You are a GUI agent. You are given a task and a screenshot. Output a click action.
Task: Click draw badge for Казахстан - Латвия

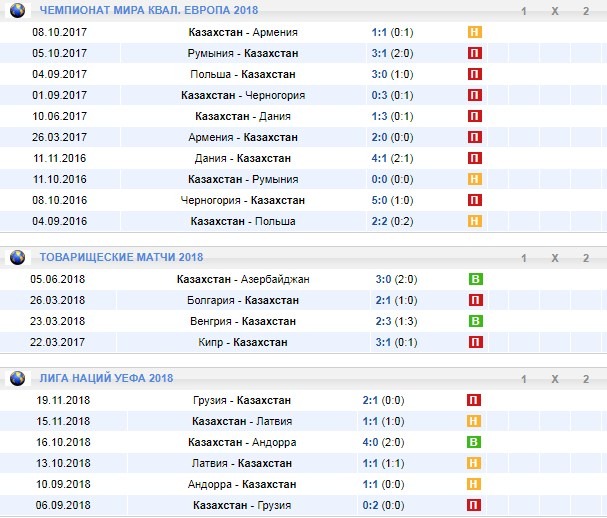pos(474,421)
